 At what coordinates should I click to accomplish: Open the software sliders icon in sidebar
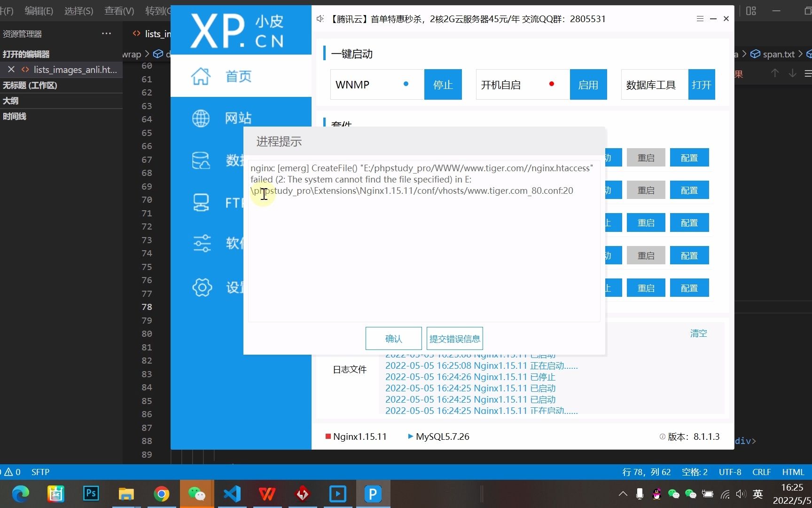coord(202,243)
